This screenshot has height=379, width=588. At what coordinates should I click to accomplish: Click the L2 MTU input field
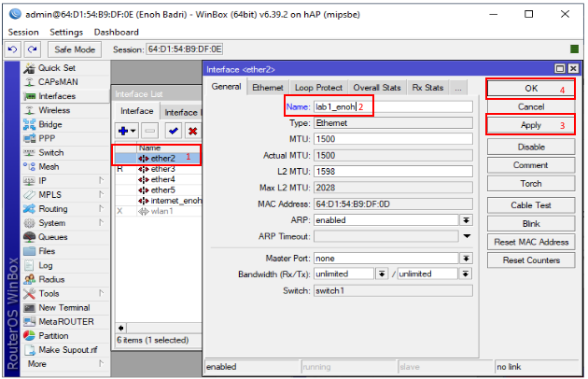[x=393, y=172]
